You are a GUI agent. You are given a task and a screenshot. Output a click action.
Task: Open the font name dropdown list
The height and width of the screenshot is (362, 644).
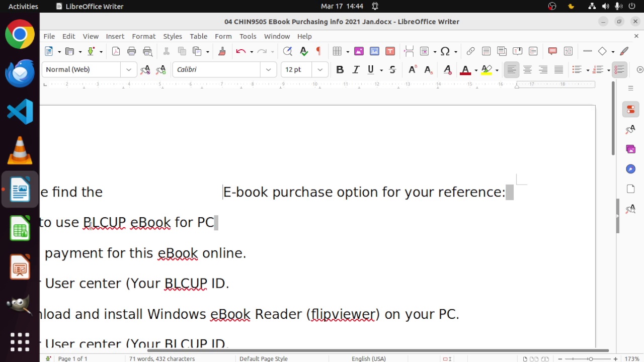268,70
